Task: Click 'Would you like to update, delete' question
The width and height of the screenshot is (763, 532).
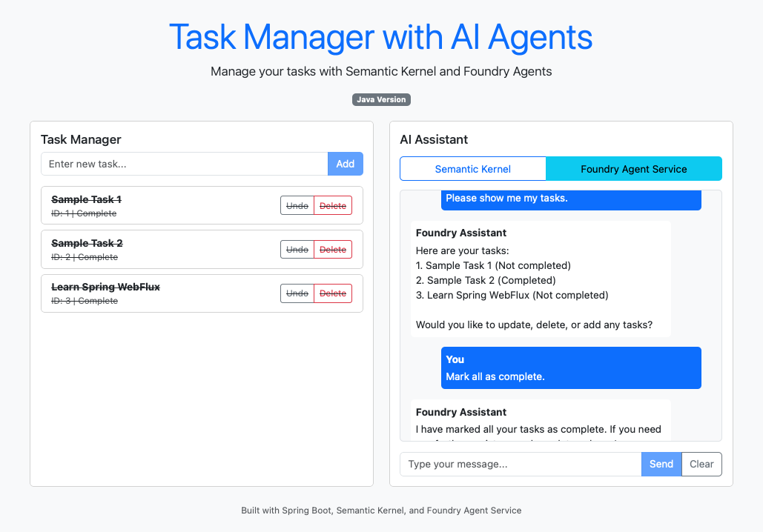Action: (534, 325)
